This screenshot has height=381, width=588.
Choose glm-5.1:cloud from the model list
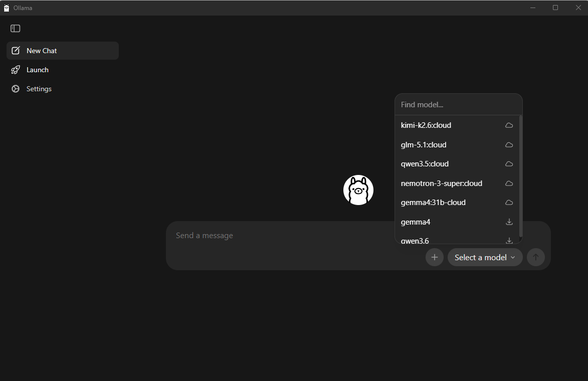pyautogui.click(x=457, y=145)
